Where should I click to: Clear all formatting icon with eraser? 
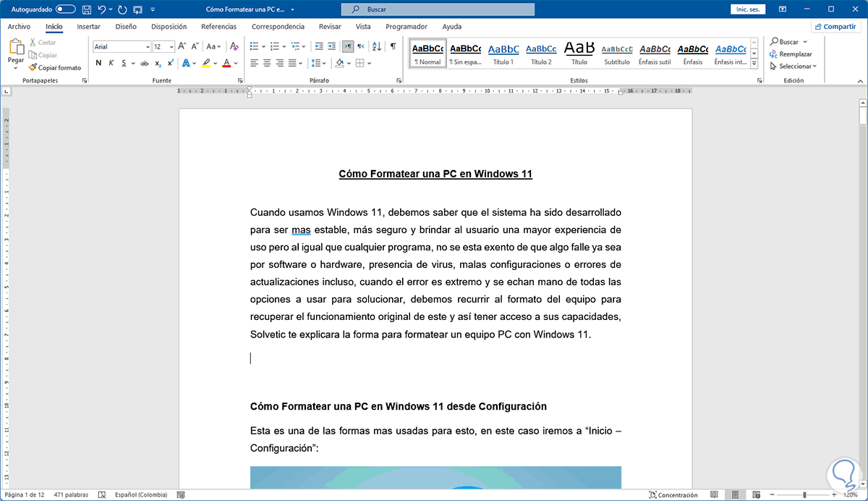pyautogui.click(x=234, y=46)
